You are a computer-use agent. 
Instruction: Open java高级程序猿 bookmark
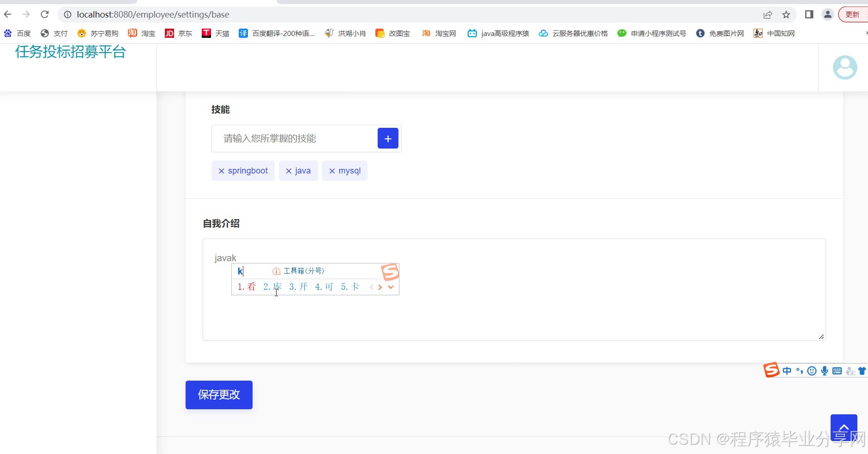[x=498, y=33]
